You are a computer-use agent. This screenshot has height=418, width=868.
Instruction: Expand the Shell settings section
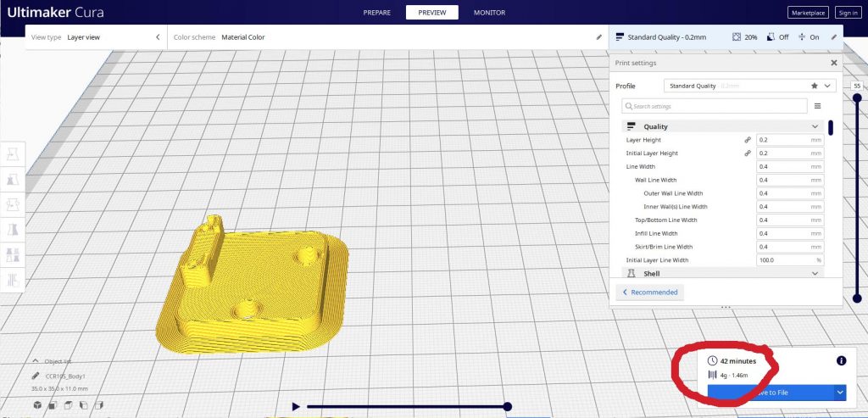point(815,274)
